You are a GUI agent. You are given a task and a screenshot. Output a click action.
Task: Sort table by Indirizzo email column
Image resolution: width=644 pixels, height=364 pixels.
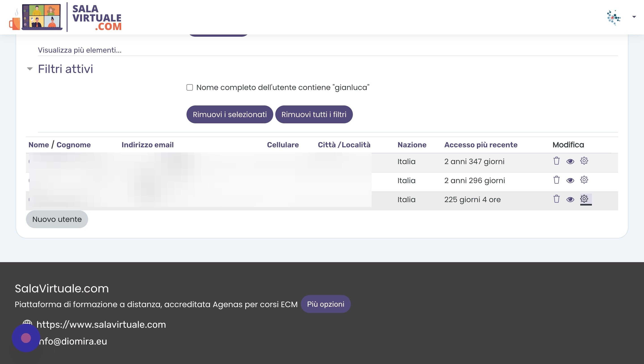point(147,145)
